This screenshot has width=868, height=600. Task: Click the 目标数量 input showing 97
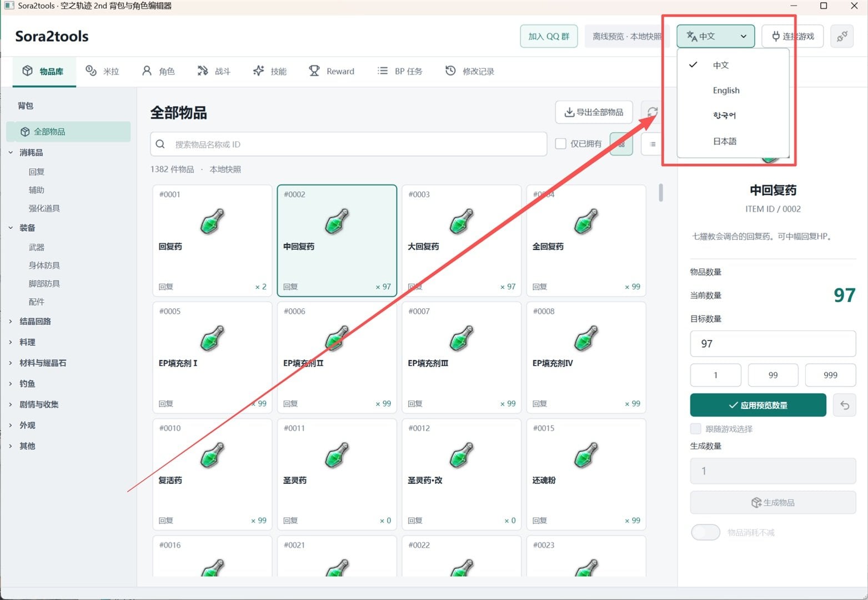tap(772, 343)
